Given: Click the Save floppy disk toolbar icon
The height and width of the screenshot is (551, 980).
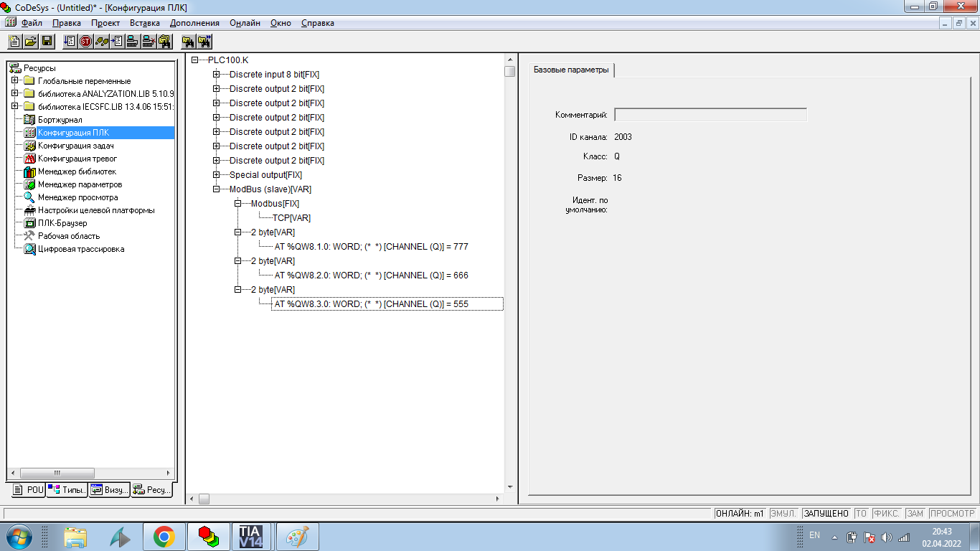Looking at the screenshot, I should coord(47,42).
